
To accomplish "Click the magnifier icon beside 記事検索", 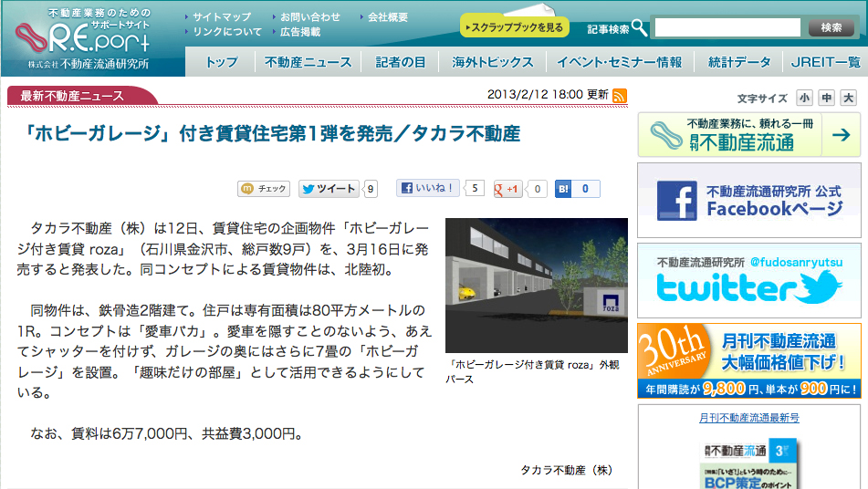I will (x=640, y=27).
